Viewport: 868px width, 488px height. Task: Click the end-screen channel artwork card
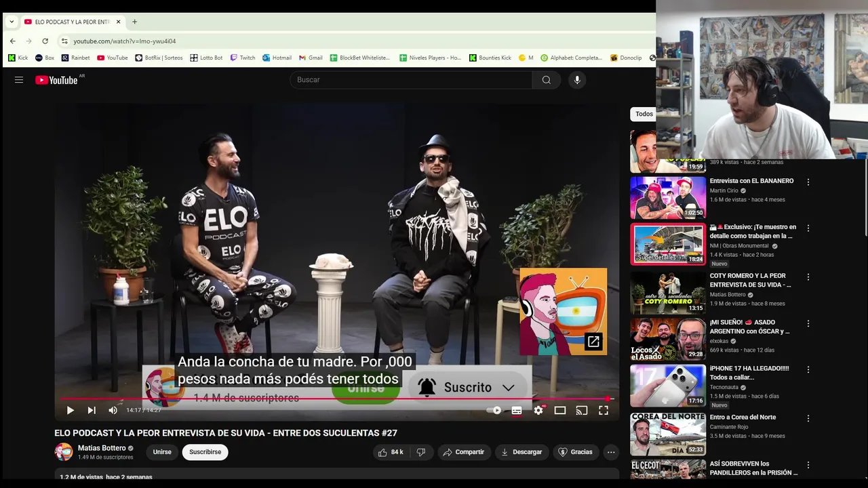[564, 312]
